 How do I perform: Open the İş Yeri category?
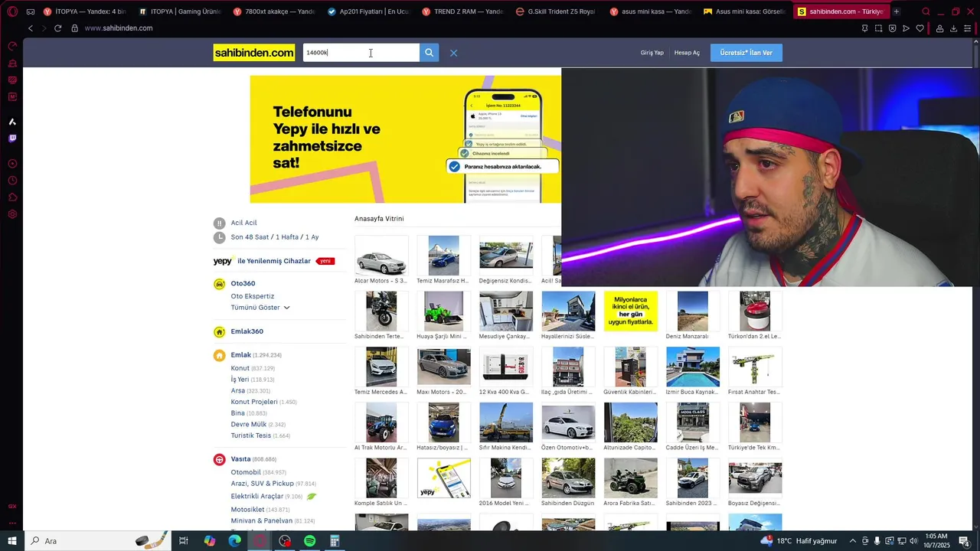[x=240, y=380]
